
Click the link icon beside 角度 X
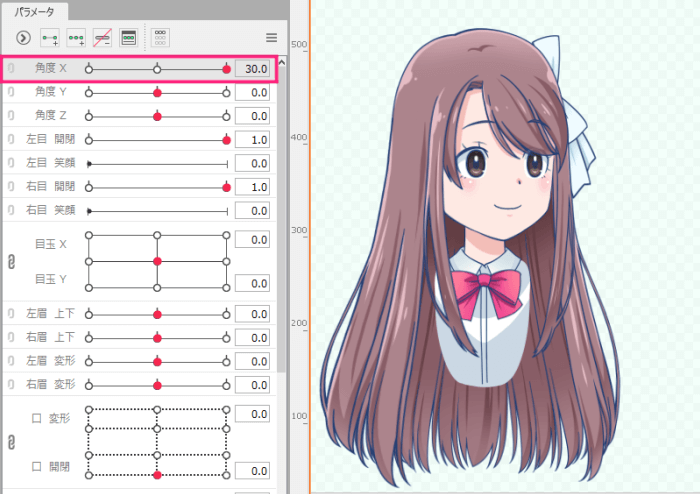[x=11, y=68]
